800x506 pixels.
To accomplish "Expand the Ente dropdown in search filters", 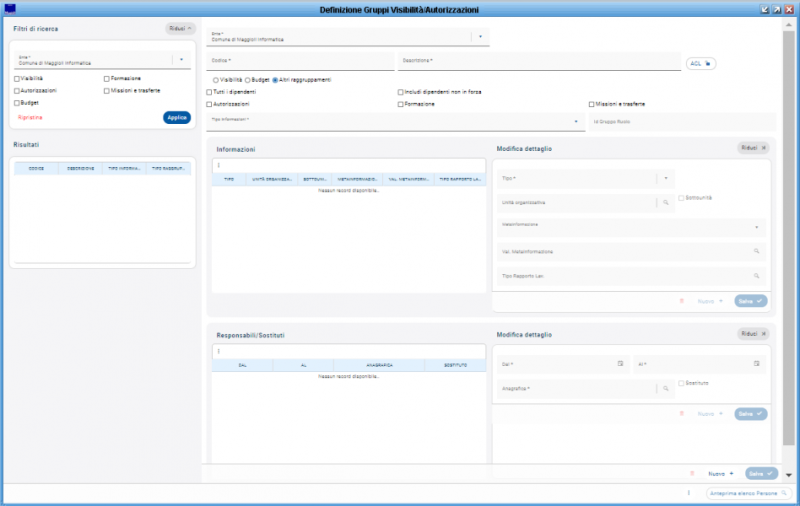I will 182,59.
